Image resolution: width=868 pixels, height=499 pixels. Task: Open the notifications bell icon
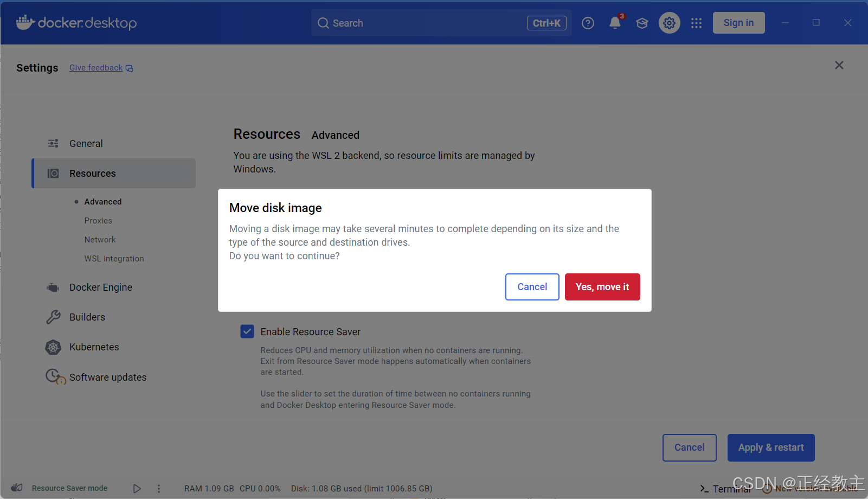(x=615, y=23)
